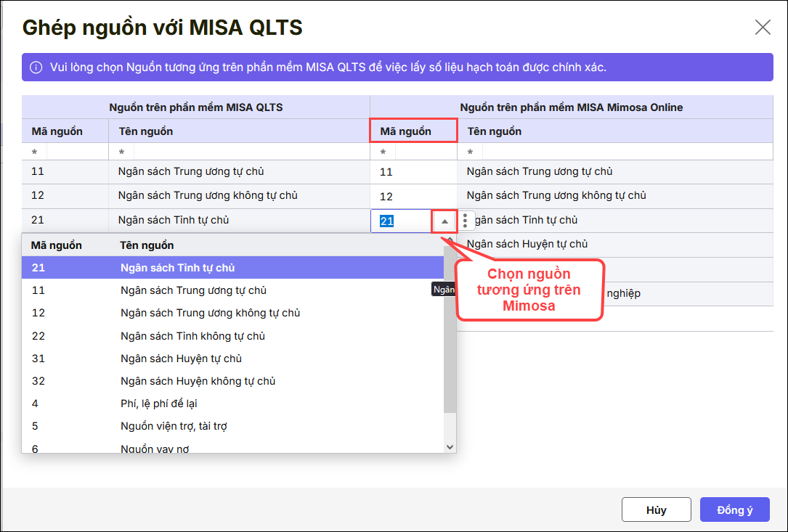Screen dimensions: 788x532
Task: Choose "Ngân sách Trung ương không tự chủ" in dropdown list
Action: click(210, 313)
